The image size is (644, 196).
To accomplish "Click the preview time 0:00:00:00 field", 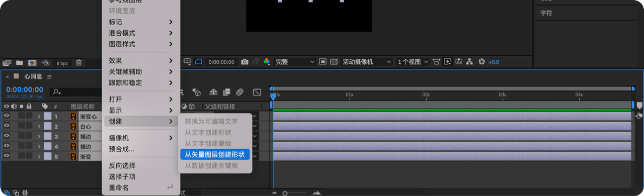I will 221,62.
